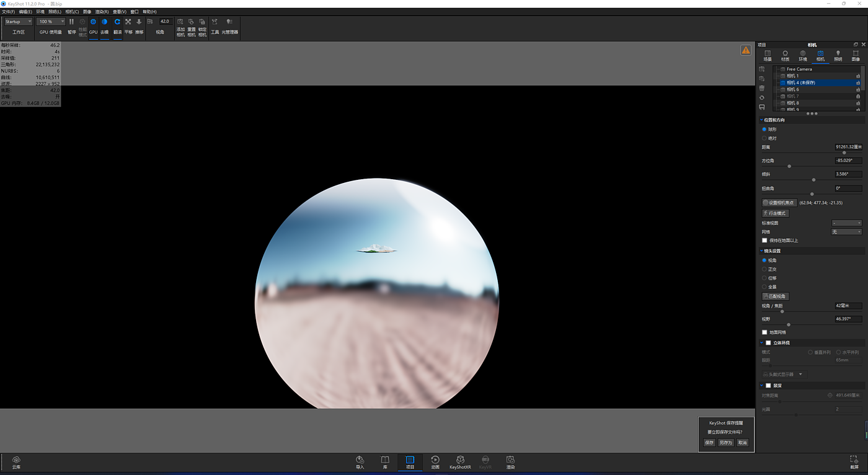The image size is (868, 475).
Task: Open the 渲染(R) menu
Action: click(102, 12)
